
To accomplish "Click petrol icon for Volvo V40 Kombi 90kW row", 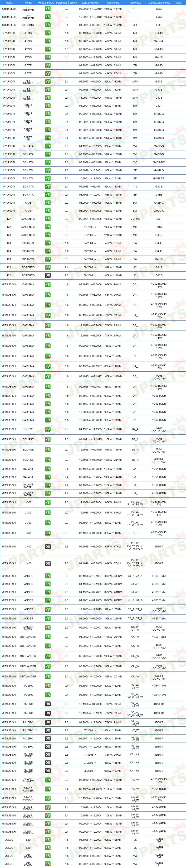I will 48,864.
